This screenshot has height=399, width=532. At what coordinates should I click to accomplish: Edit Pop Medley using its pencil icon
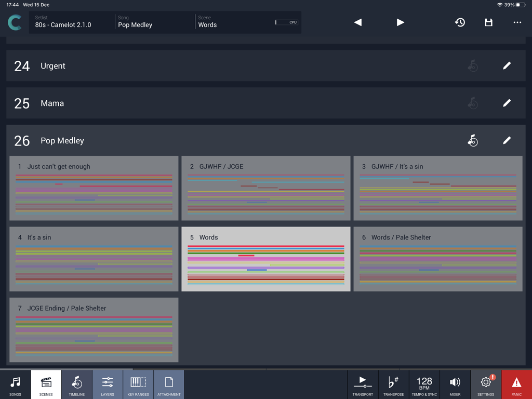(507, 140)
